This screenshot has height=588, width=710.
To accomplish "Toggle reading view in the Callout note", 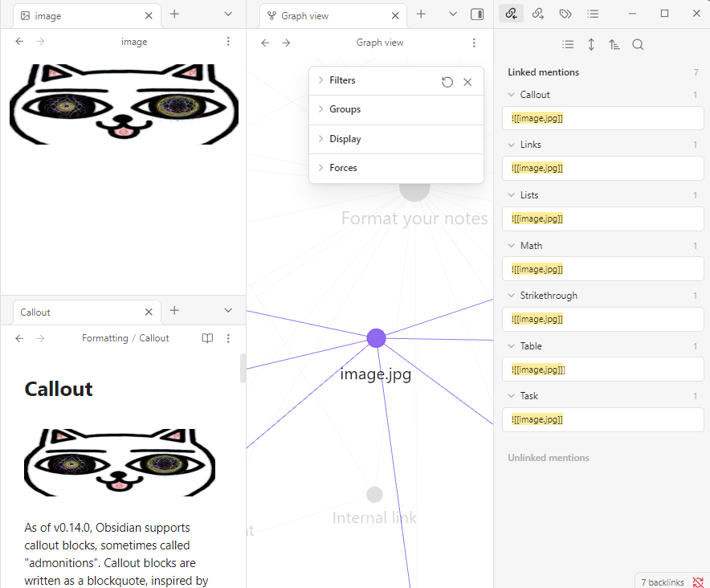I will (x=207, y=338).
